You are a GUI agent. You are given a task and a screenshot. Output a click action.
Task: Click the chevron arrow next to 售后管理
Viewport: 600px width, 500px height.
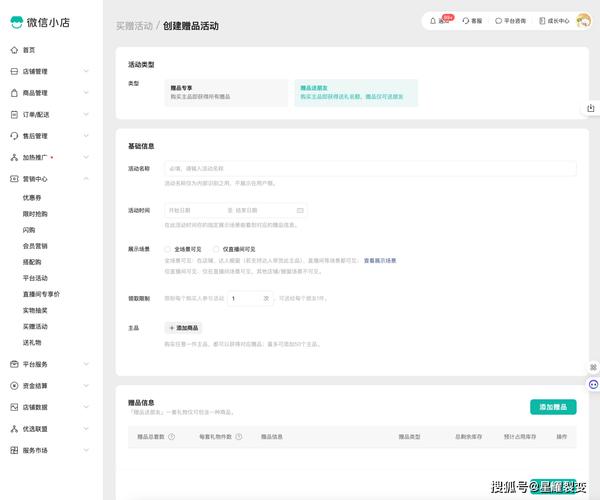[86, 135]
